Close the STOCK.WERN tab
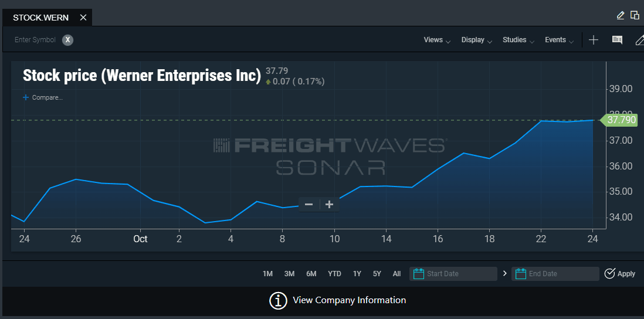The height and width of the screenshot is (319, 644). click(83, 18)
